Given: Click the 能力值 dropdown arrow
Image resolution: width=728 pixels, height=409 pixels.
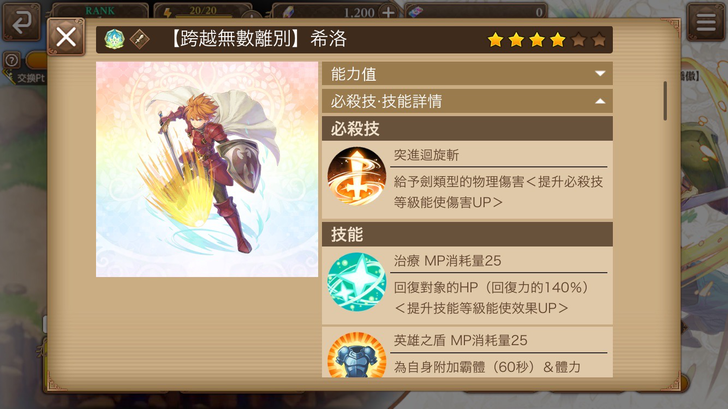Looking at the screenshot, I should 600,73.
